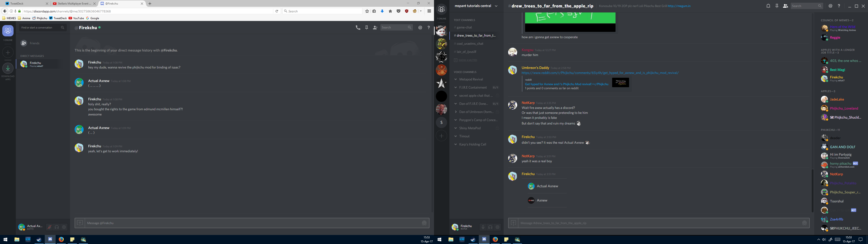The height and width of the screenshot is (244, 868).
Task: Bookmark this page with the Firefox star
Action: point(367,11)
